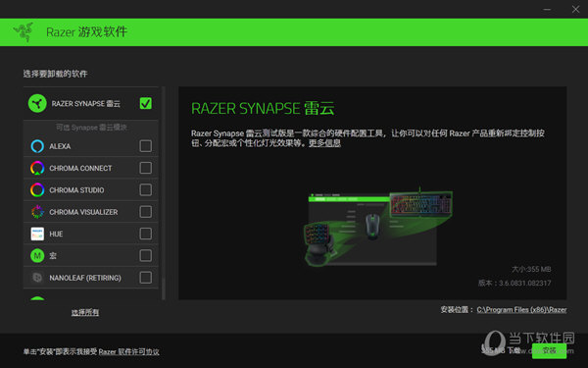
Task: Click the Alexa ring icon
Action: (37, 146)
